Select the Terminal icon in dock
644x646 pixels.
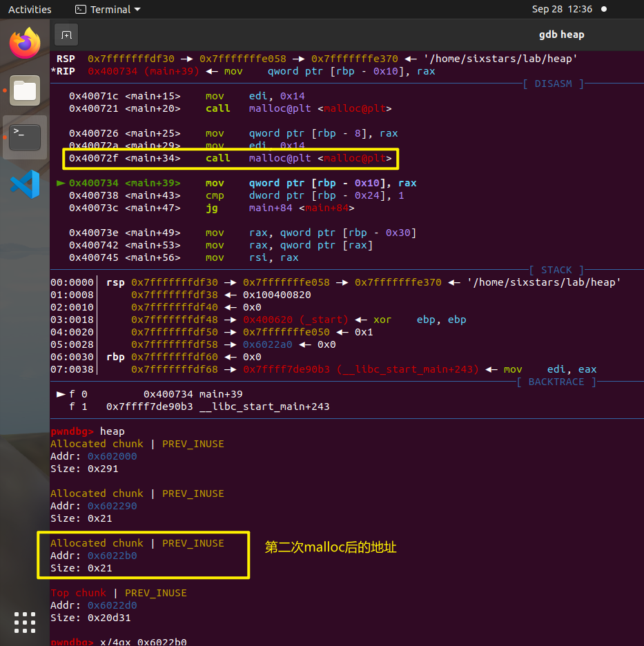(x=25, y=137)
